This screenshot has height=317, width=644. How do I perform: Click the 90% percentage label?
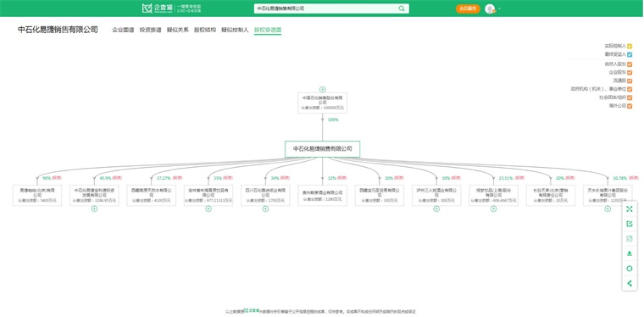coord(47,178)
